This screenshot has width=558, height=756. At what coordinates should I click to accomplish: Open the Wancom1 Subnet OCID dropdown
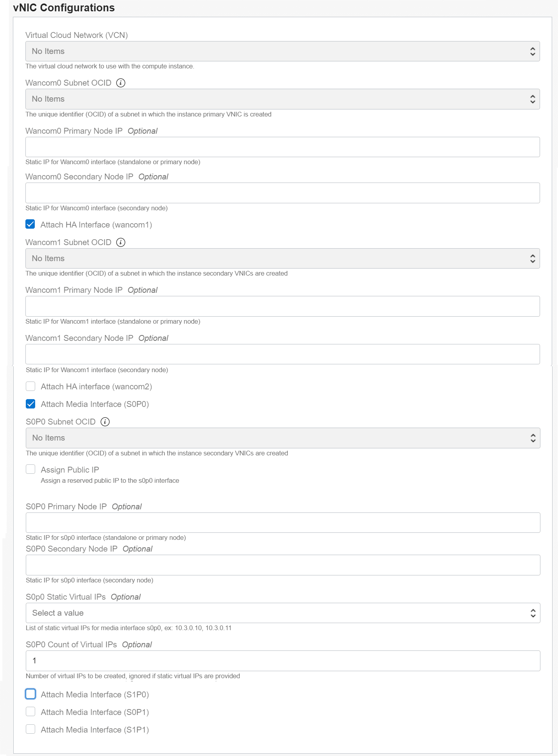[x=283, y=258]
